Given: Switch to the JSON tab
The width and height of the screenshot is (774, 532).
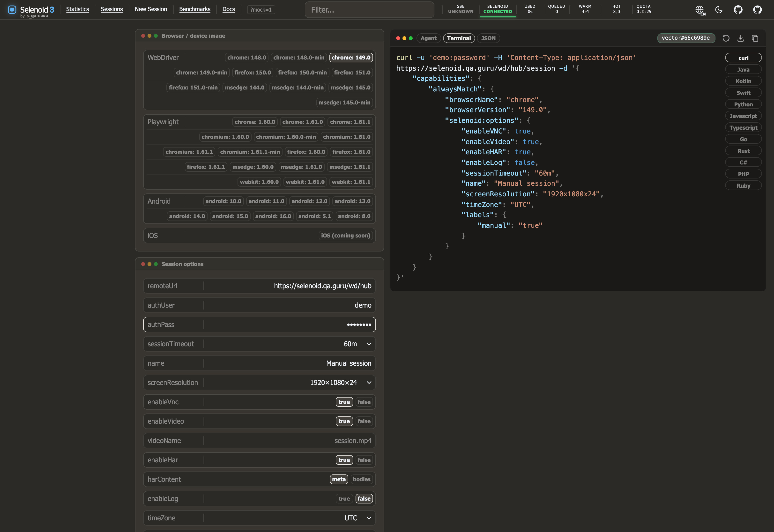Looking at the screenshot, I should pos(488,38).
